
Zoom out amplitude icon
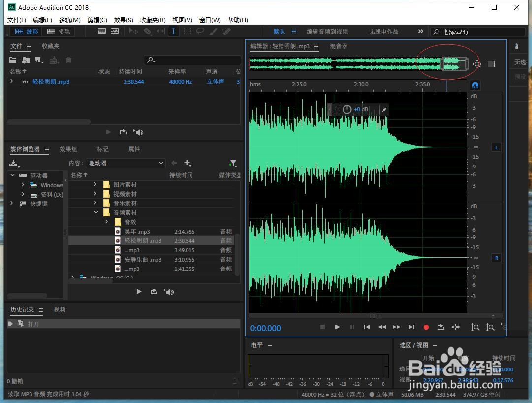tap(490, 327)
